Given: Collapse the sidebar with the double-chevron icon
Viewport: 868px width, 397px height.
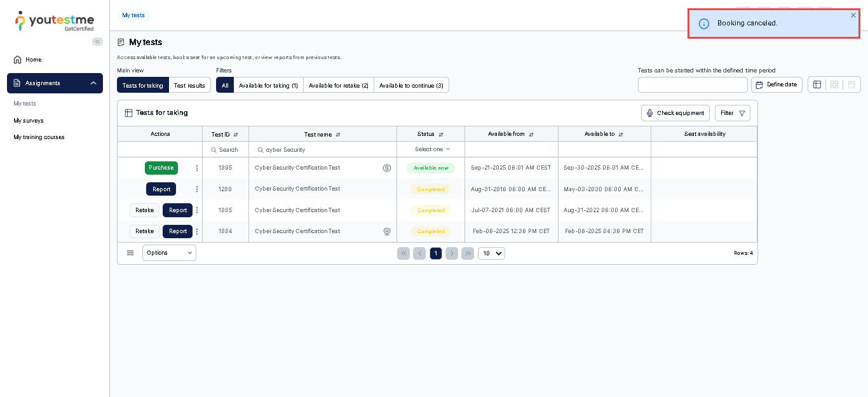Looking at the screenshot, I should 97,41.
